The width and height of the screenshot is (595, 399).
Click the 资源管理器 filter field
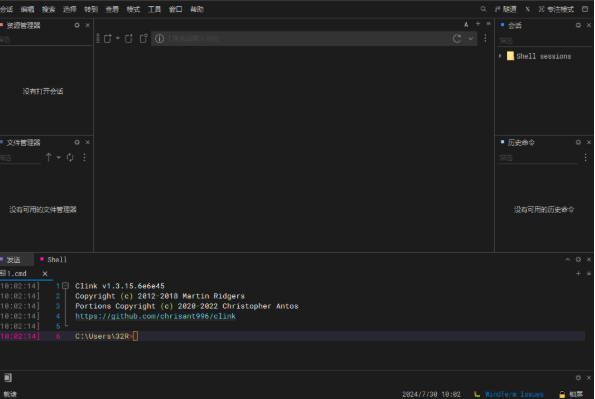[46, 39]
